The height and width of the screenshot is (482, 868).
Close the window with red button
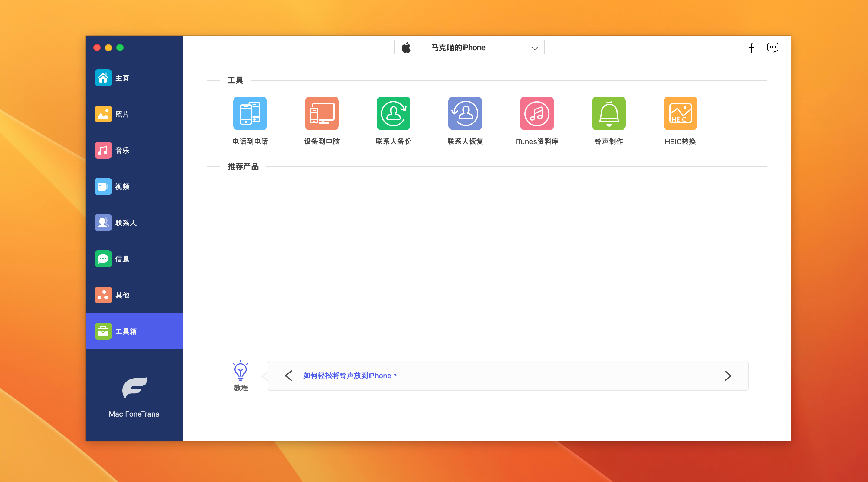97,48
